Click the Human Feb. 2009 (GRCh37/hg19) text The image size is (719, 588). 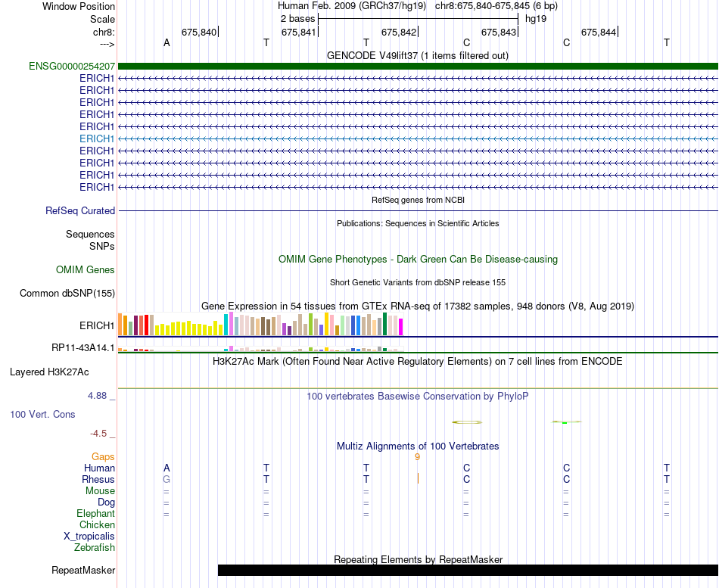352,6
